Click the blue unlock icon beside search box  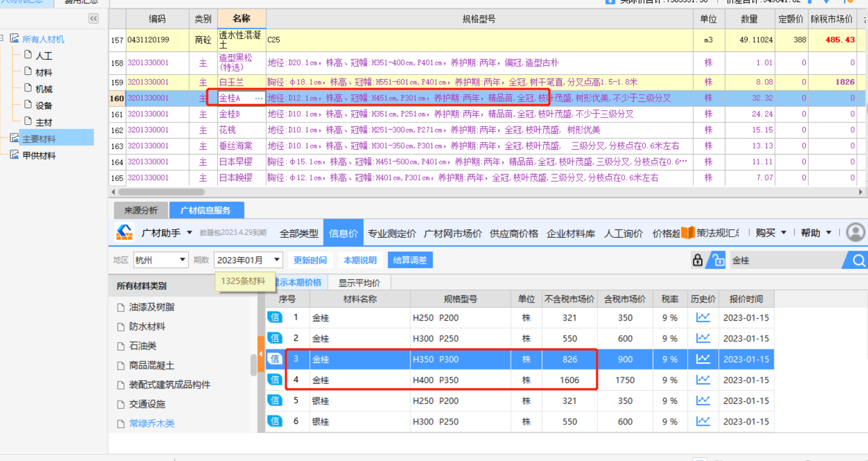718,260
